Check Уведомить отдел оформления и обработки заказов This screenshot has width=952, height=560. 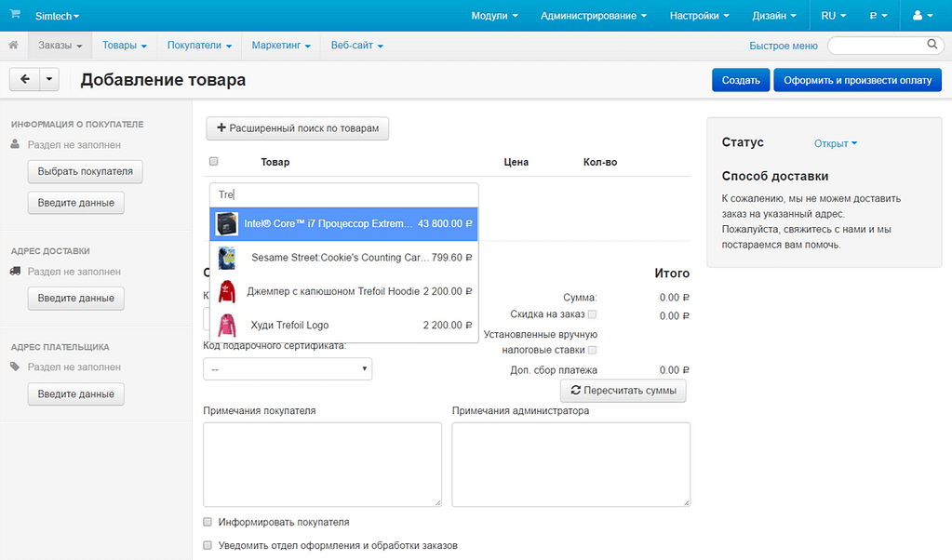tap(208, 545)
